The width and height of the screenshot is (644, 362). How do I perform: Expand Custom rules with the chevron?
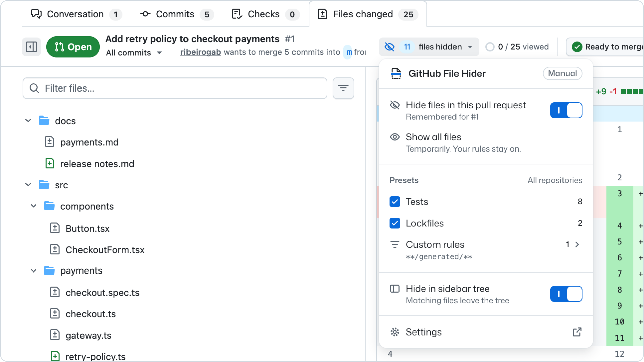(x=577, y=244)
